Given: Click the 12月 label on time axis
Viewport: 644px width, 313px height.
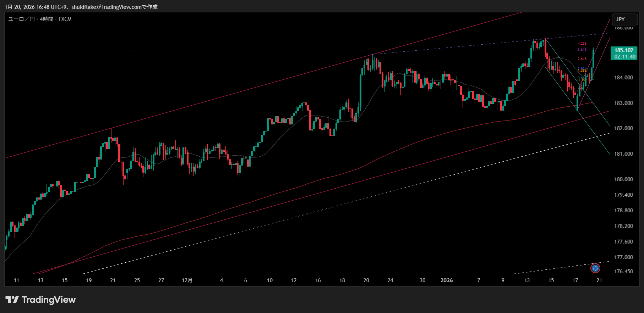Looking at the screenshot, I should click(x=187, y=280).
